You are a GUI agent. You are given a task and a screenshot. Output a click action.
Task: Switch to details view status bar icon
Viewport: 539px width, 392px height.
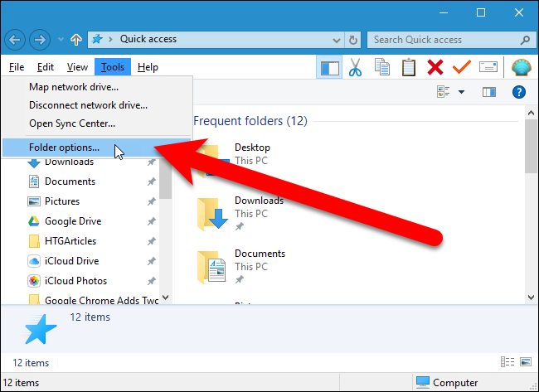pyautogui.click(x=507, y=362)
